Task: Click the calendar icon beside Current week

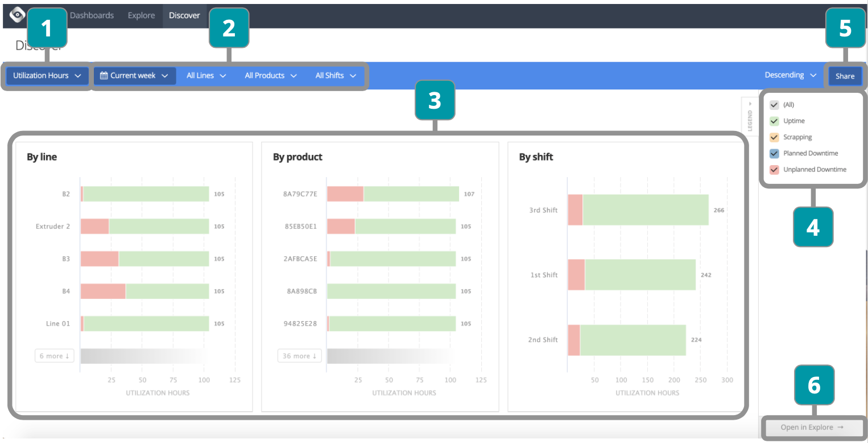Action: [x=104, y=76]
